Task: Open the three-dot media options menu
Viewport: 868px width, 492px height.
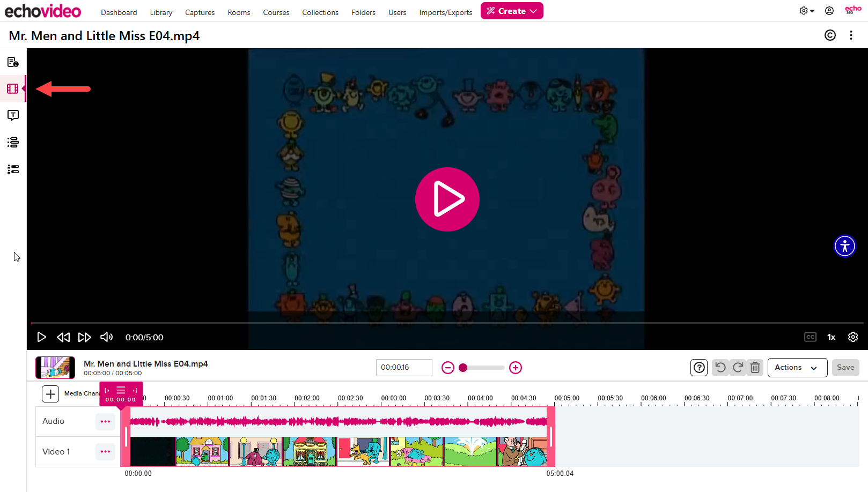Action: coord(851,35)
